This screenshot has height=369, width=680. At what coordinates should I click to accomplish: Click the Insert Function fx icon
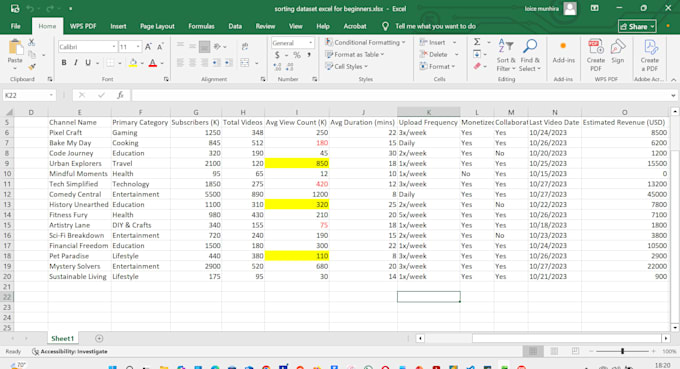pos(120,95)
